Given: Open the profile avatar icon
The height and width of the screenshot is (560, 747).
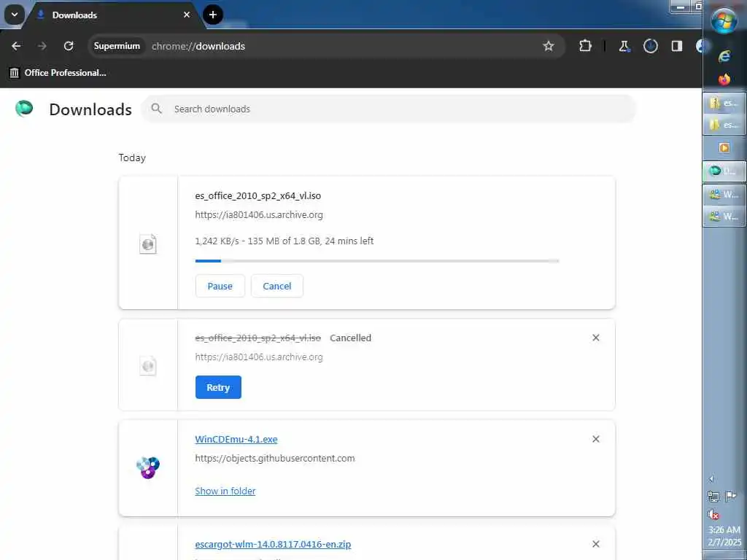Looking at the screenshot, I should pyautogui.click(x=700, y=46).
